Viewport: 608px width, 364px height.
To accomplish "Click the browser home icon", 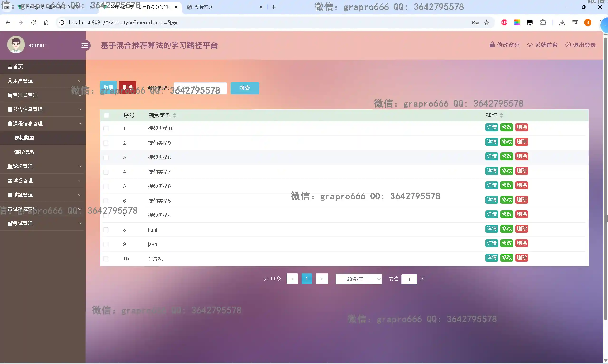I will coord(46,23).
